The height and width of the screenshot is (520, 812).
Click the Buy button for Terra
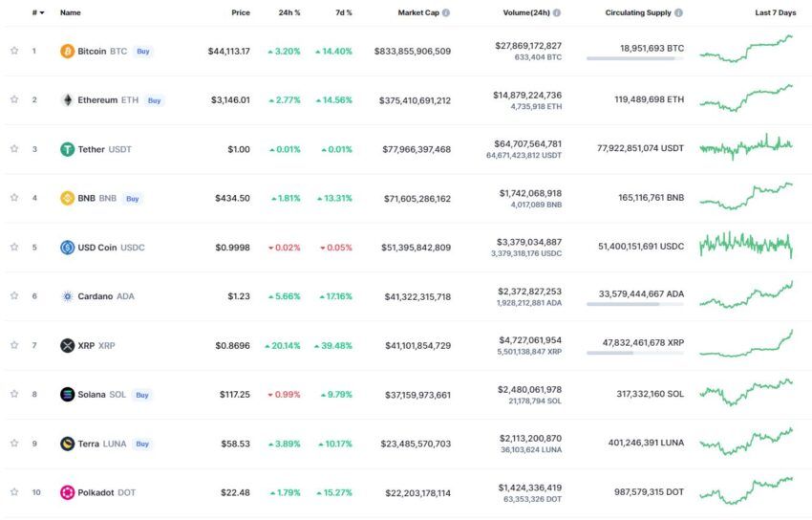click(142, 444)
